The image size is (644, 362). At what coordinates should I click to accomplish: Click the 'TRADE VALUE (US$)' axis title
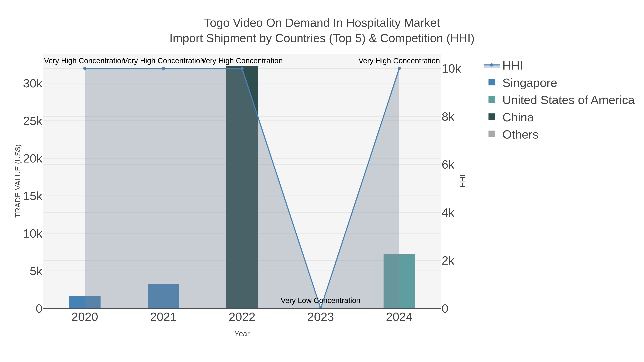tap(18, 181)
